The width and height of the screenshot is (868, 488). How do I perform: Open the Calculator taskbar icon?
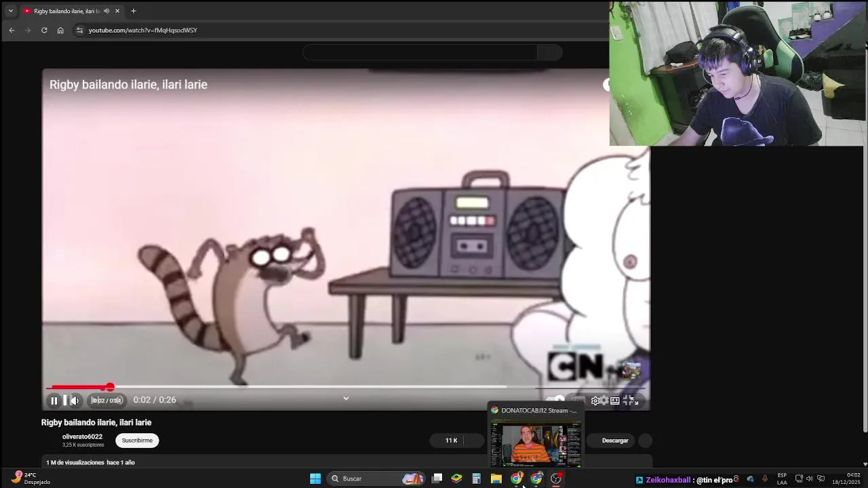(476, 479)
